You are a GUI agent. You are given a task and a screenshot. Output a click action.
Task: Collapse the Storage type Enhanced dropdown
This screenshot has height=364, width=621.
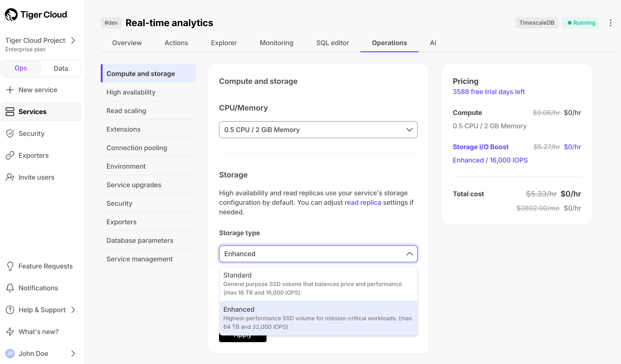coord(318,254)
